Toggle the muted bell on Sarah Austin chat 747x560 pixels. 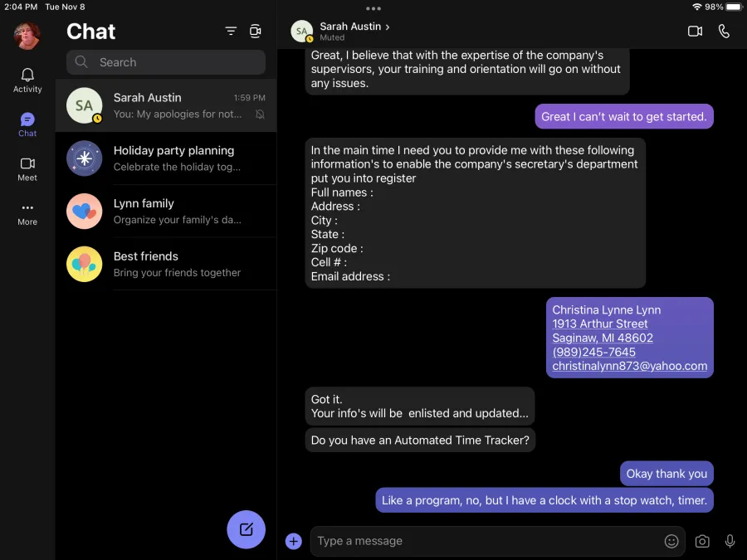coord(260,114)
